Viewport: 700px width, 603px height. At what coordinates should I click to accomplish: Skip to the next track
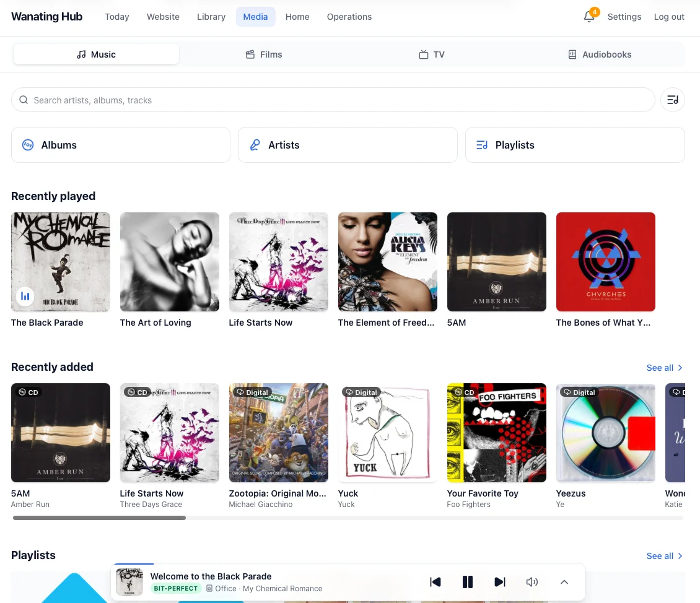tap(500, 582)
